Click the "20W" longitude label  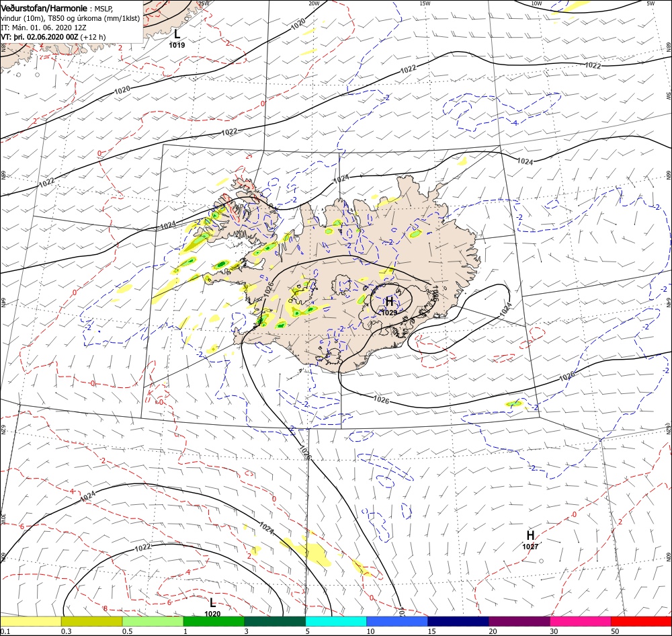coord(314,3)
